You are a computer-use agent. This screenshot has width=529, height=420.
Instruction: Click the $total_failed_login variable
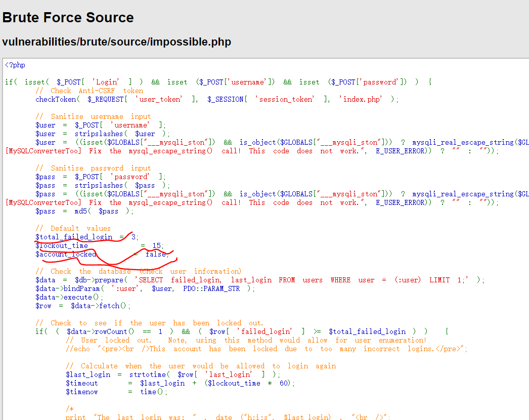[x=74, y=237]
